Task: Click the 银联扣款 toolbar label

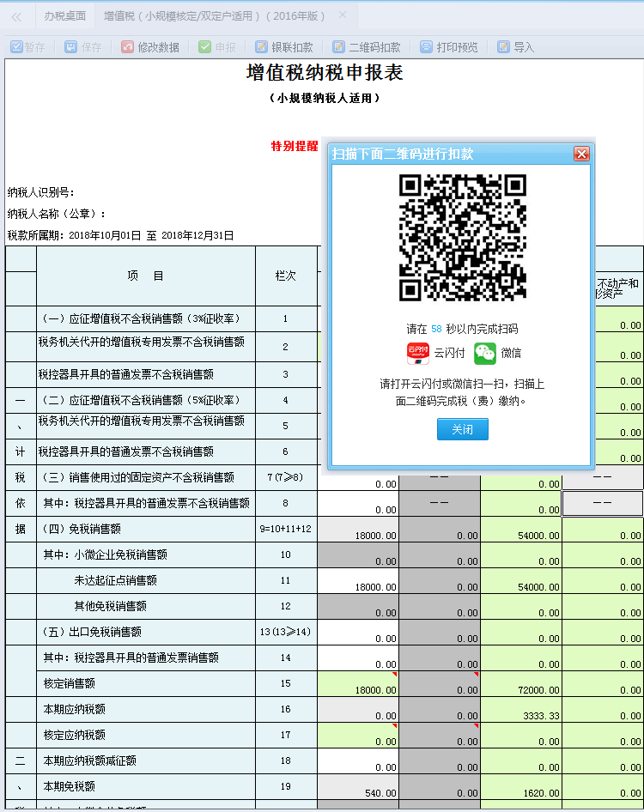Action: (292, 48)
